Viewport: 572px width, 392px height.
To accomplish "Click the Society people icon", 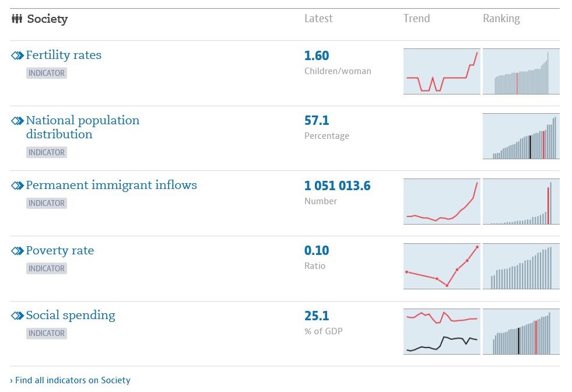I will [17, 19].
